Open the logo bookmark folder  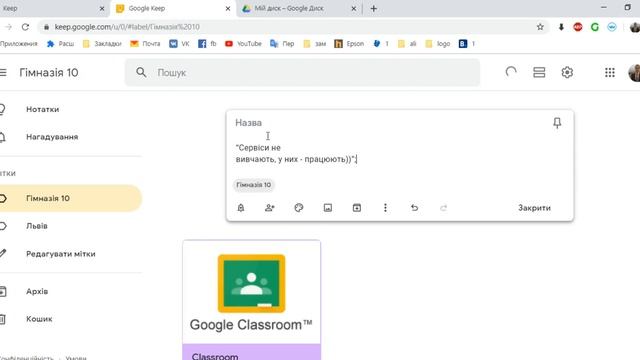click(x=438, y=44)
